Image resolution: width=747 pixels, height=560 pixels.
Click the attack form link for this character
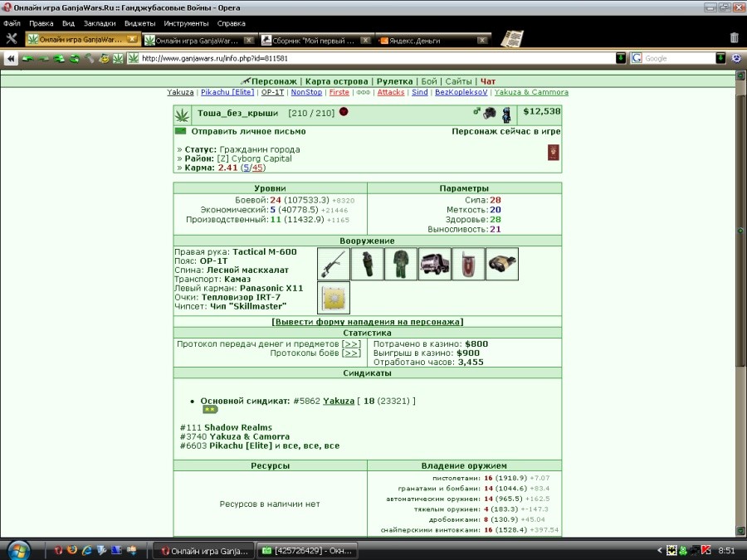368,322
